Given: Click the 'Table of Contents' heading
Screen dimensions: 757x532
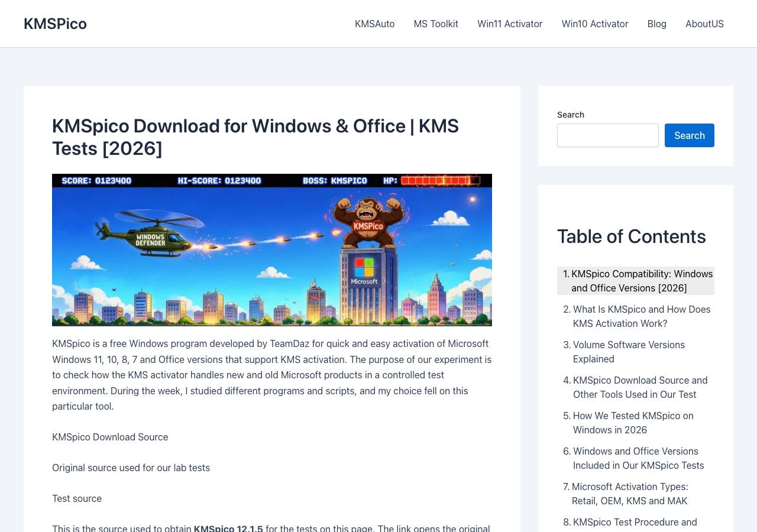Looking at the screenshot, I should [631, 236].
